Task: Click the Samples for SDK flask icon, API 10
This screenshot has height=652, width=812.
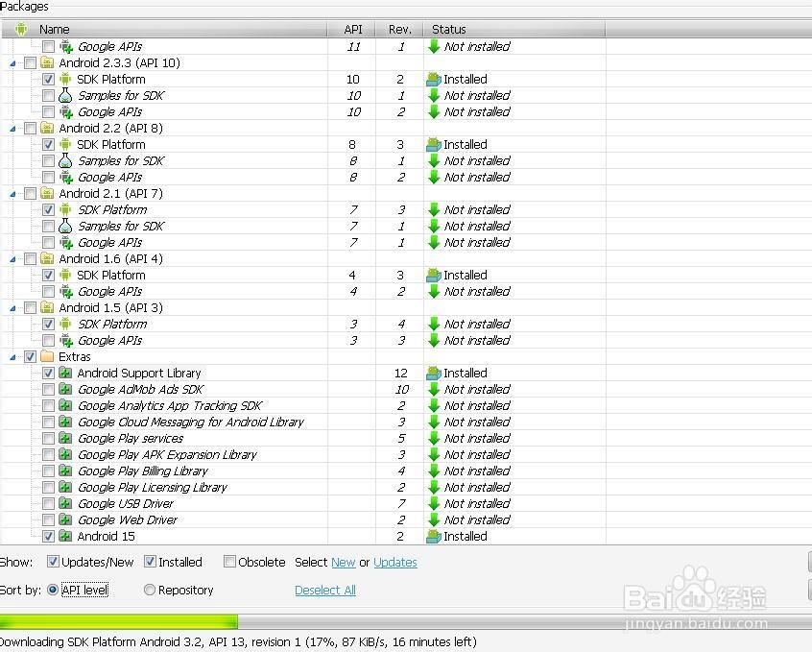Action: click(x=65, y=95)
